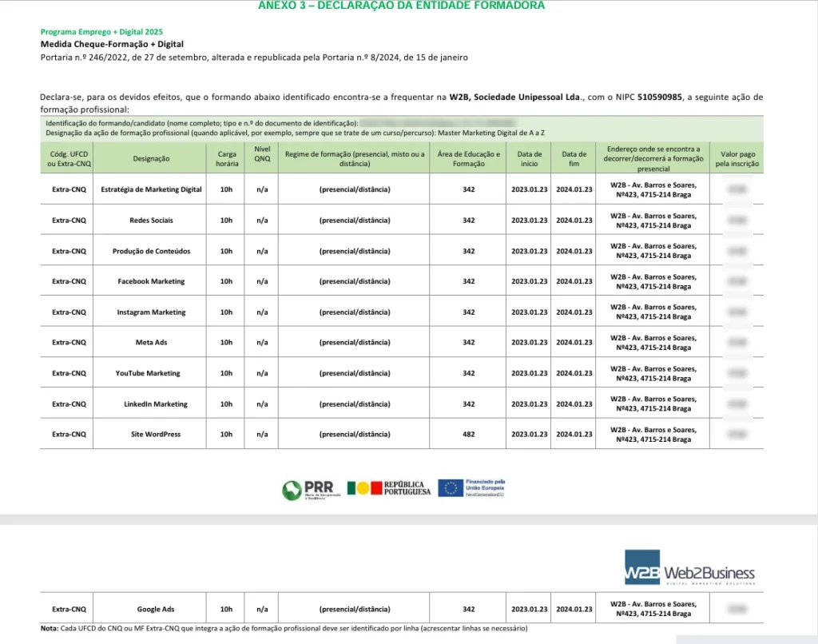Screen dimensions: 818x644
Task: Select the "Site WordPress" designation cell
Action: [151, 434]
